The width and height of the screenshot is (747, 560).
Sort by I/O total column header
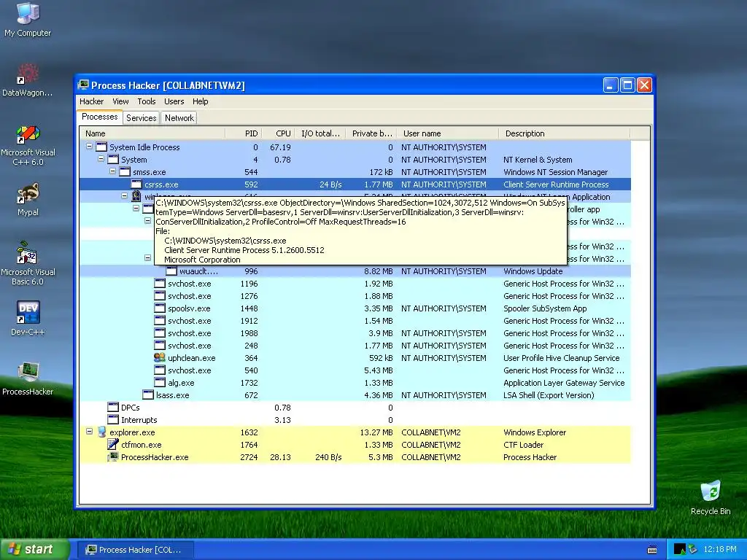pos(320,133)
